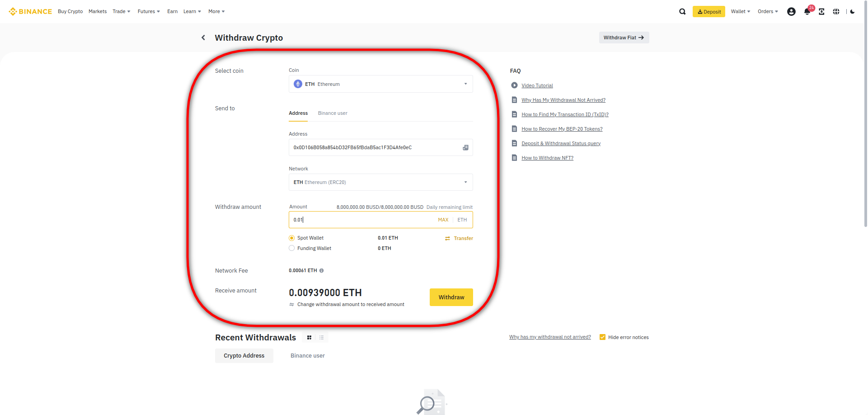Click Change withdrawal amount to received amount

pos(351,304)
